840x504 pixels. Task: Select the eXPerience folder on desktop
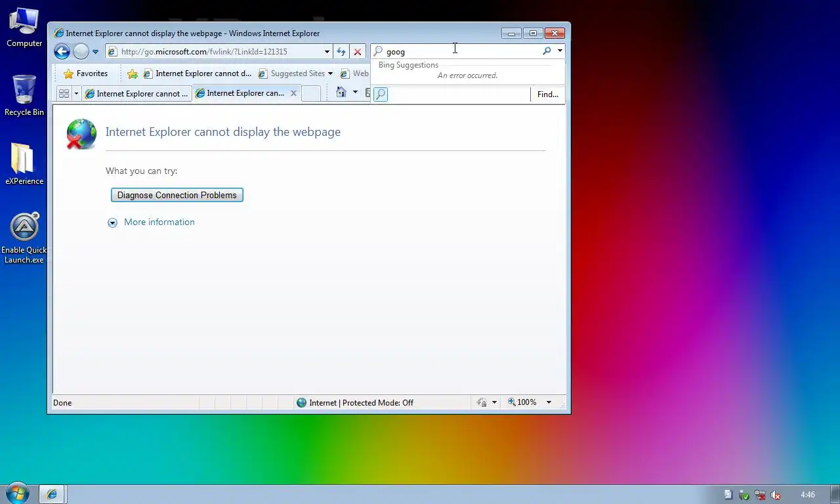coord(24,164)
